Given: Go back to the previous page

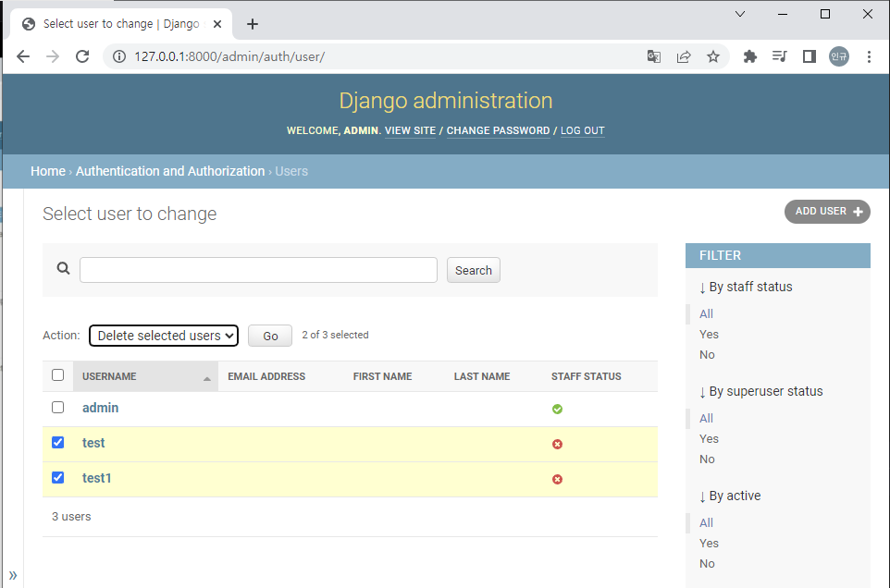Looking at the screenshot, I should click(x=23, y=56).
